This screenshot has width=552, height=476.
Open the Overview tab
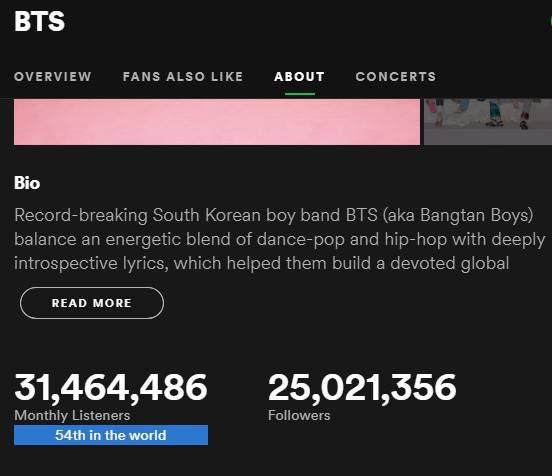pos(53,77)
